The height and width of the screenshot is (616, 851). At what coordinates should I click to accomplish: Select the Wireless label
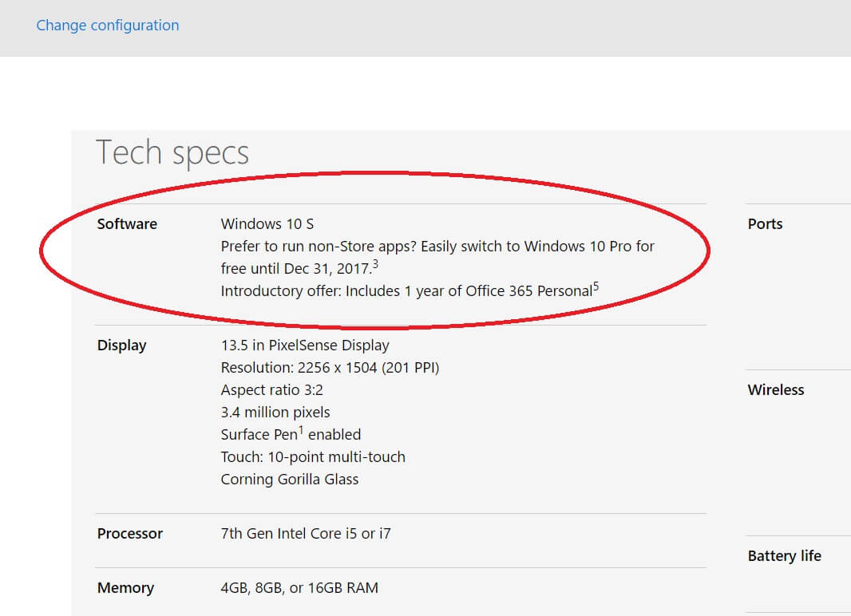776,390
